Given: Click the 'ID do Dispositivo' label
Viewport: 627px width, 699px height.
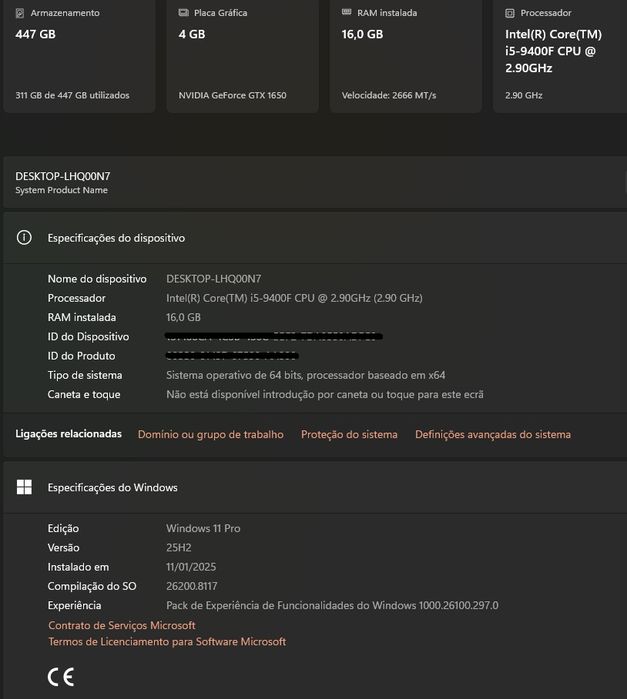Looking at the screenshot, I should pos(88,337).
